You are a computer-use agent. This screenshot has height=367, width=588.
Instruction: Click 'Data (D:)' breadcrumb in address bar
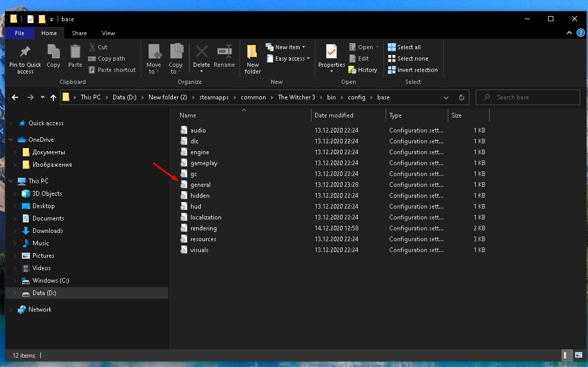(125, 97)
